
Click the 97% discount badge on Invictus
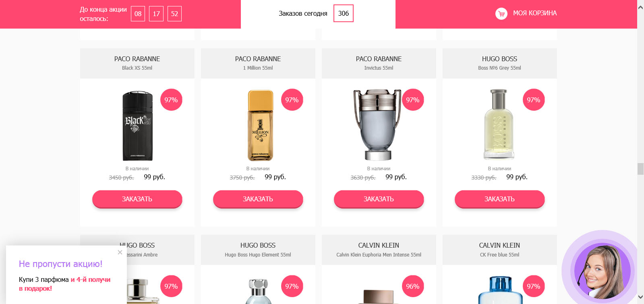point(413,100)
